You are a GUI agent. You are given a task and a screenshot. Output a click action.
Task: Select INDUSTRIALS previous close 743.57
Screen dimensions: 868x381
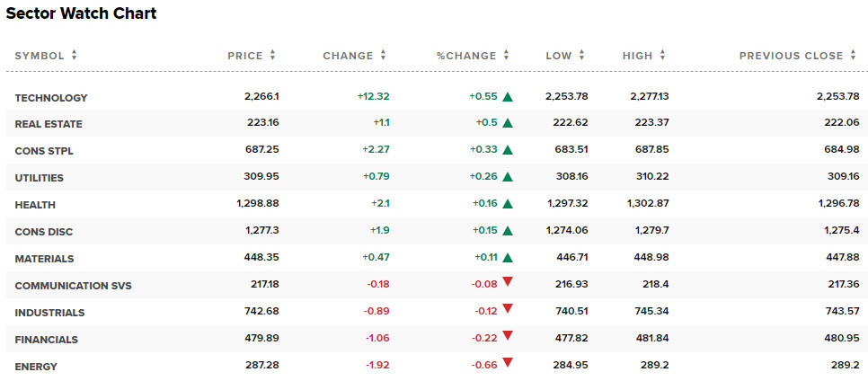(843, 311)
